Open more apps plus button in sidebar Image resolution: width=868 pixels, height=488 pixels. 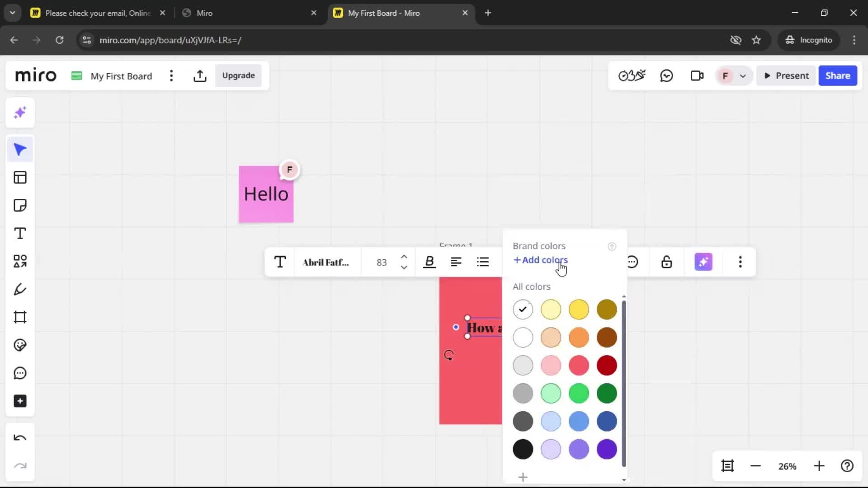pos(20,401)
